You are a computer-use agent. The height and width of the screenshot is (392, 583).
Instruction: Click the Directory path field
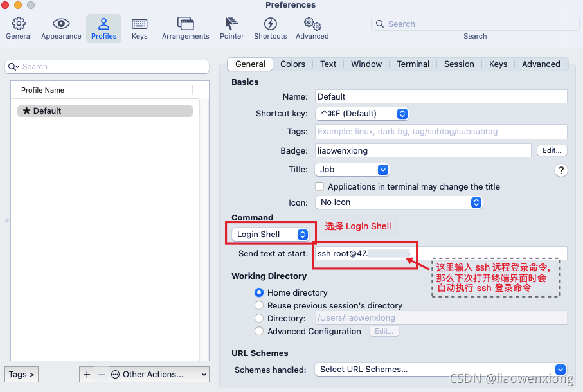pos(441,318)
